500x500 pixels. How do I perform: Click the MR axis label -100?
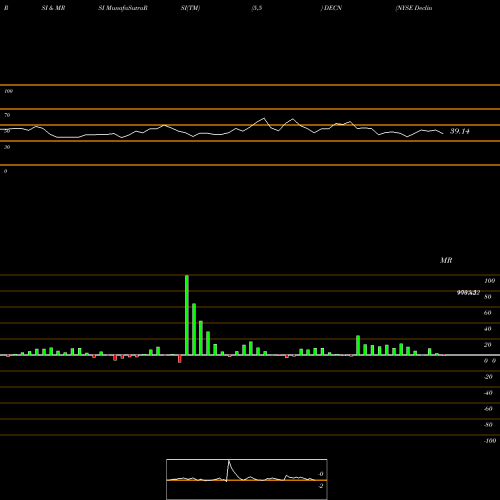[x=490, y=441]
